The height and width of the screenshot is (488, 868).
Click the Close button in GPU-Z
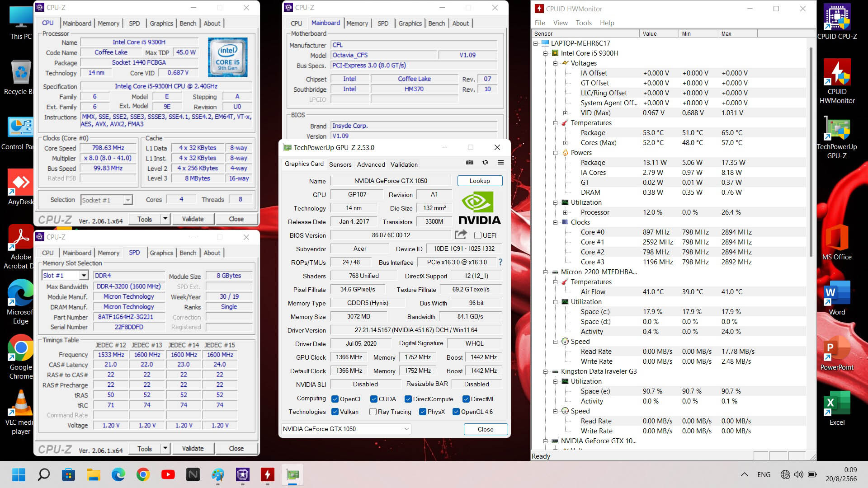[486, 429]
